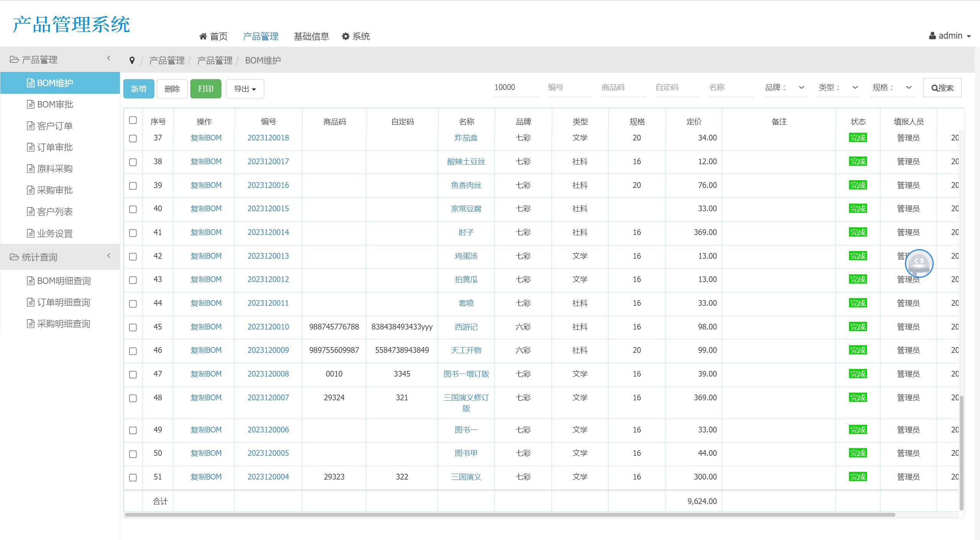Click the document icon beside 客户订单
The image size is (980, 540).
click(31, 126)
